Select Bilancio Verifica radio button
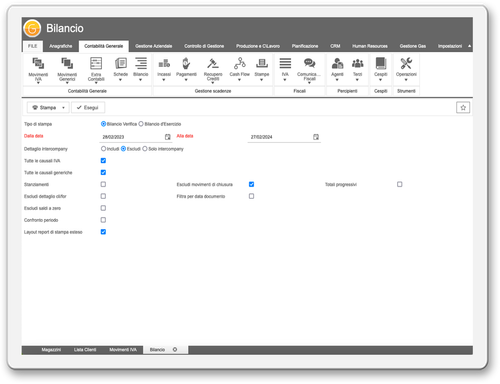500x384 pixels. coord(103,124)
